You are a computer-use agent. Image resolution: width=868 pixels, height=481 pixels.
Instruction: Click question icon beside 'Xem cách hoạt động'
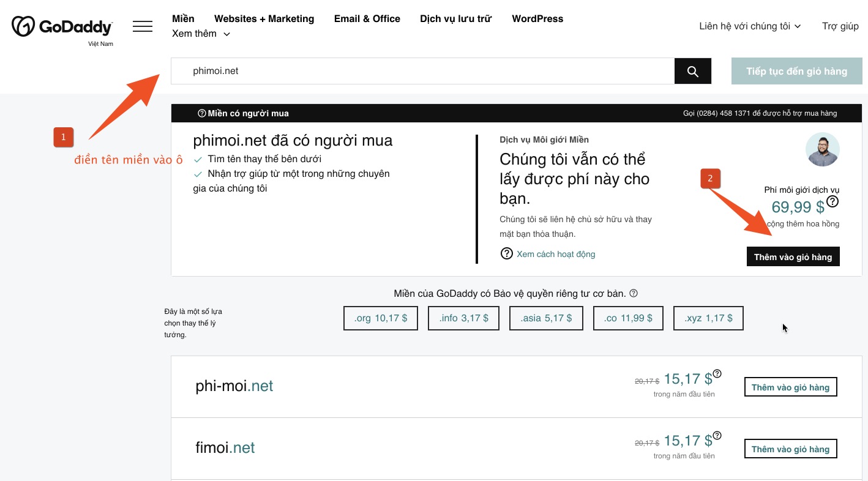pyautogui.click(x=506, y=254)
